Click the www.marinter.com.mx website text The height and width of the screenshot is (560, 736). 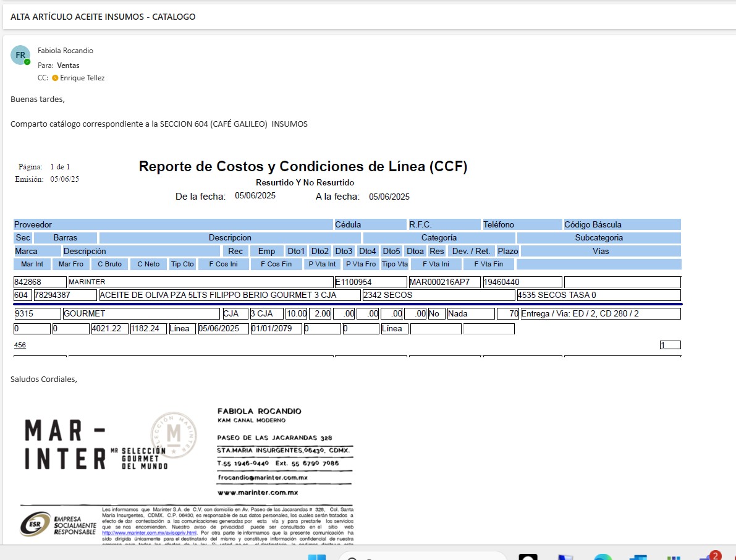pos(258,493)
